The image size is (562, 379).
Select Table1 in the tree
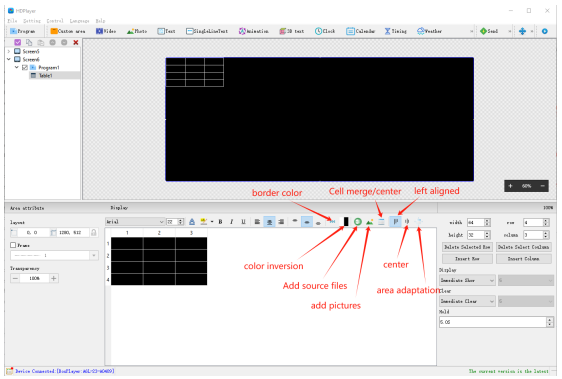tap(46, 75)
